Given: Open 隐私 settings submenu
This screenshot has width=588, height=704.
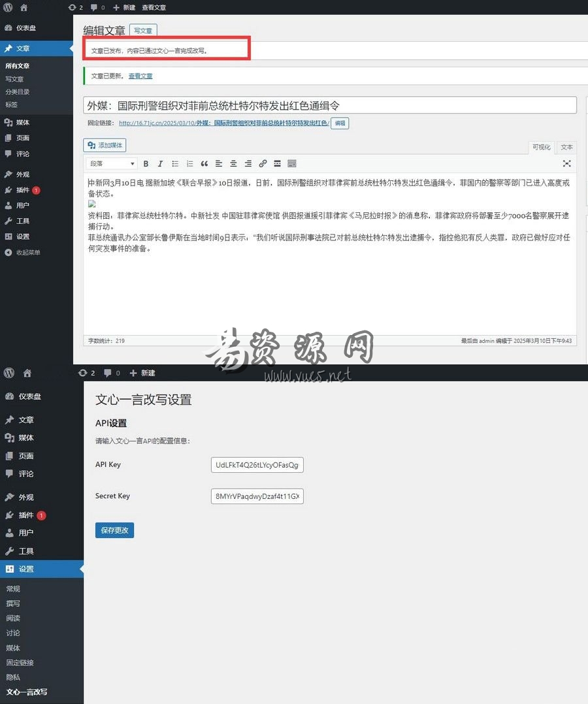Looking at the screenshot, I should [x=13, y=677].
